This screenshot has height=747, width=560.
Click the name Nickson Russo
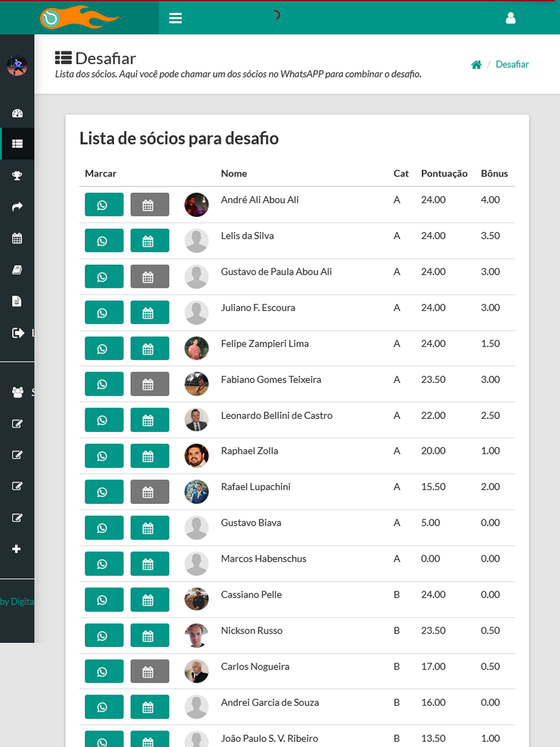[x=252, y=631]
